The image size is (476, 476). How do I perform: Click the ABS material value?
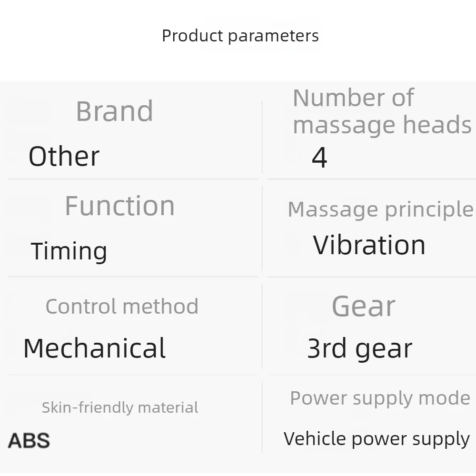pos(29,441)
